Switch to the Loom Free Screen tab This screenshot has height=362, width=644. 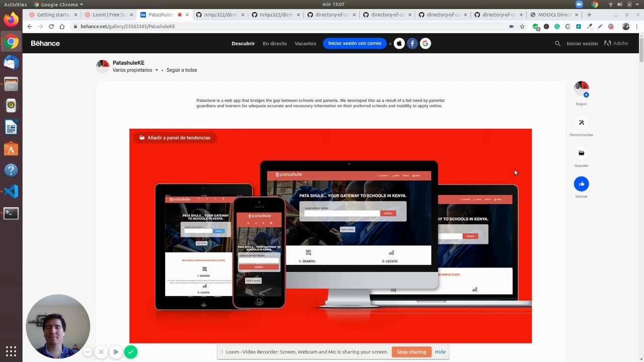[x=108, y=15]
